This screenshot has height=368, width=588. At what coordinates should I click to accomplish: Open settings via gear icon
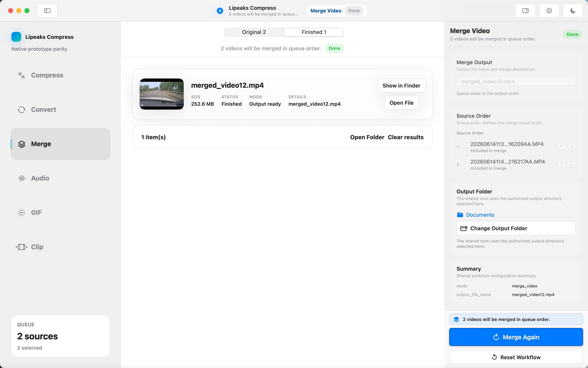[x=549, y=11]
